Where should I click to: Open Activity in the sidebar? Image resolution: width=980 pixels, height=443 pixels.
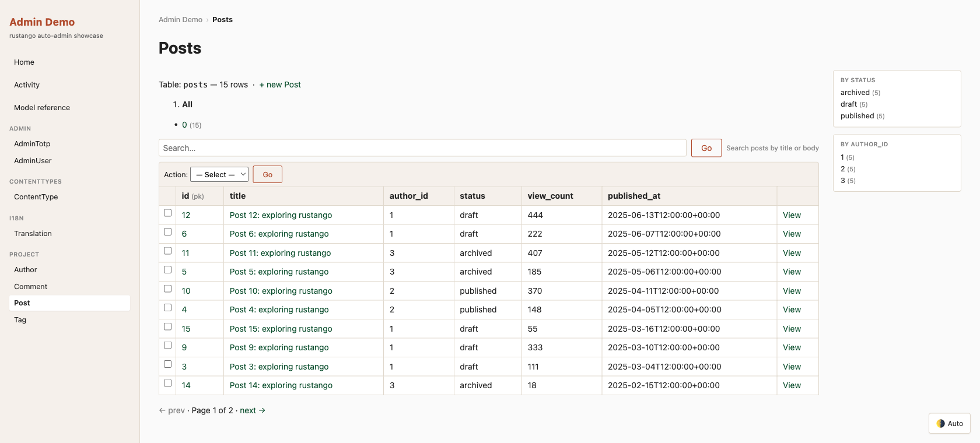point(69,85)
